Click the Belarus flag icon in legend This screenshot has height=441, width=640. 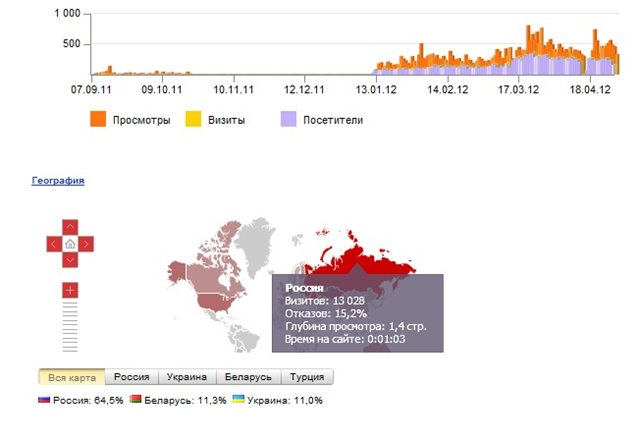click(134, 400)
